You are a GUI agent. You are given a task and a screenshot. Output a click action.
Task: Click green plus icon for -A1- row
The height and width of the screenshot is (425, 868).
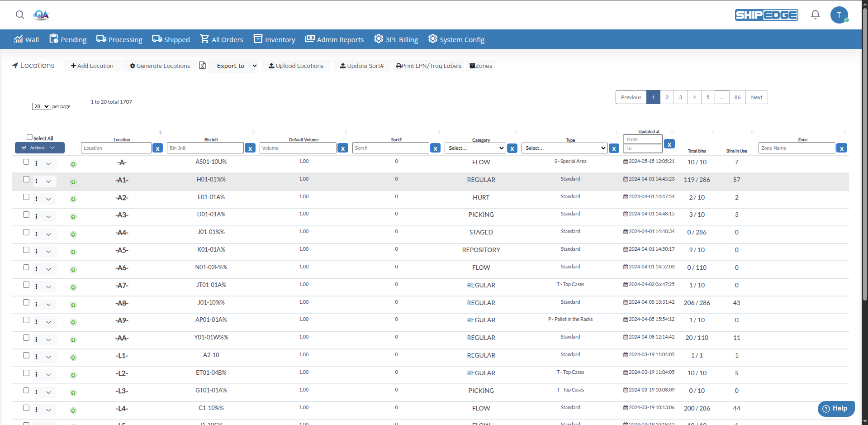(x=73, y=182)
